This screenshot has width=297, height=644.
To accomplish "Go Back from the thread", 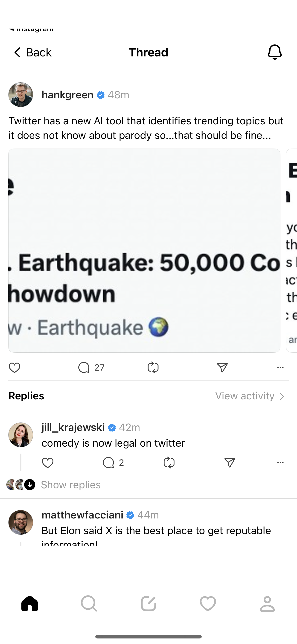I will point(32,52).
